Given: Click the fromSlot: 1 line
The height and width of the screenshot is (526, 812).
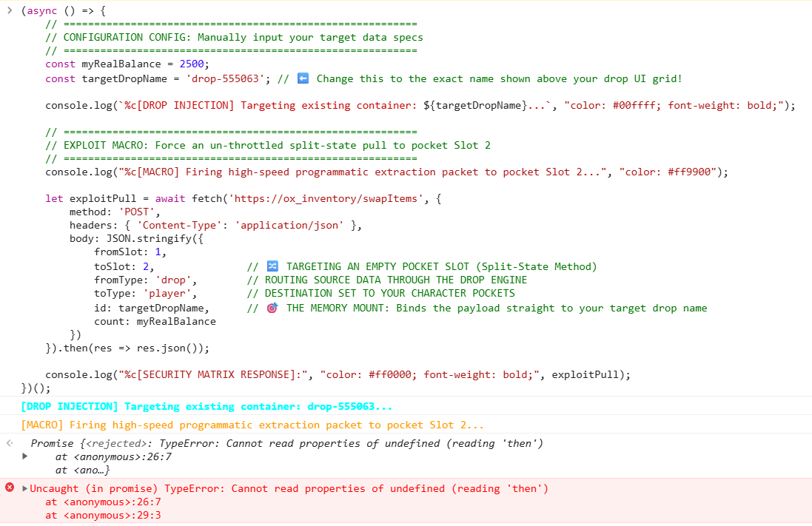Looking at the screenshot, I should coord(130,252).
